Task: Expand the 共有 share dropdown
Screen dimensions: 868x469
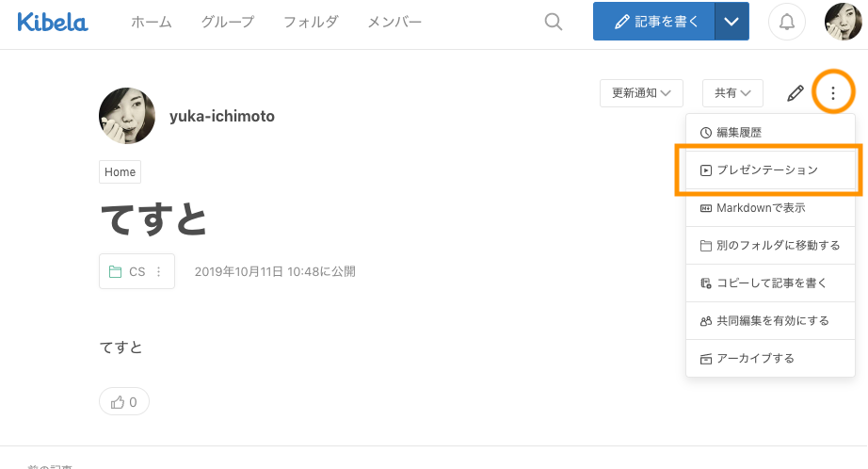Action: click(731, 93)
